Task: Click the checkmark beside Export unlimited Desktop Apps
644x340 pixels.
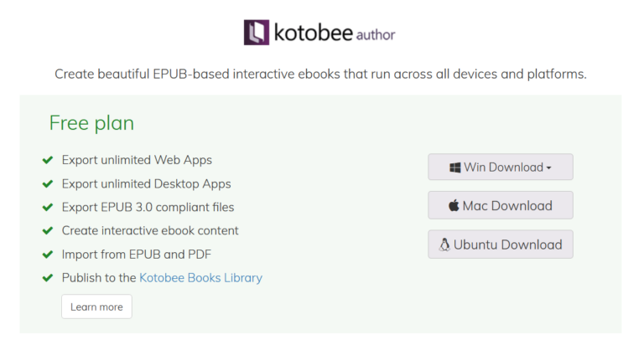Action: pos(47,183)
